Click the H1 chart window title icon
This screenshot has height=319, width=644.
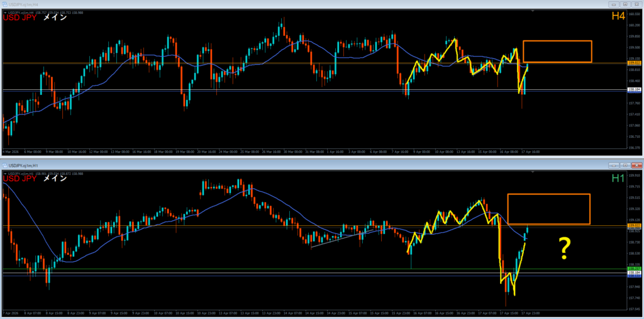[x=6, y=165]
